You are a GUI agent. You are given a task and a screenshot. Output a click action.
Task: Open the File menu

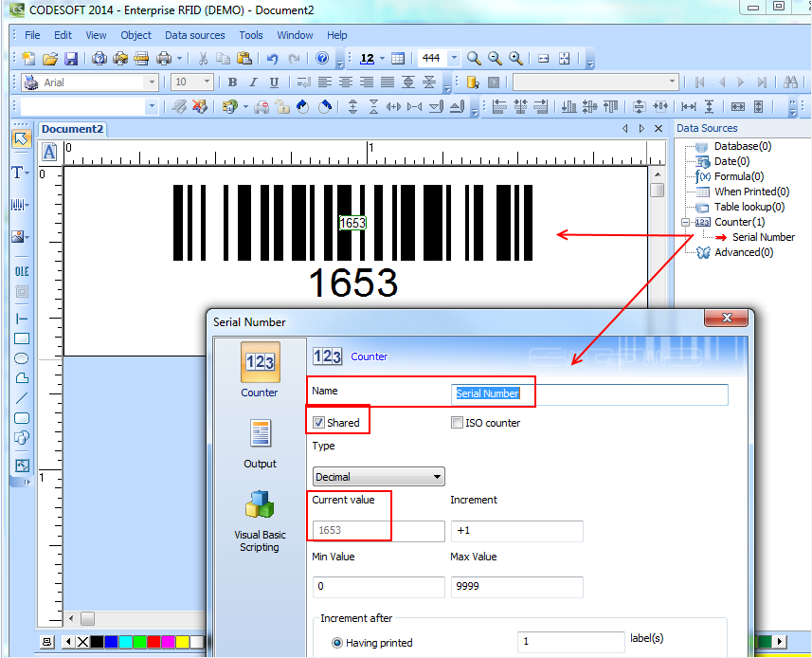coord(32,35)
